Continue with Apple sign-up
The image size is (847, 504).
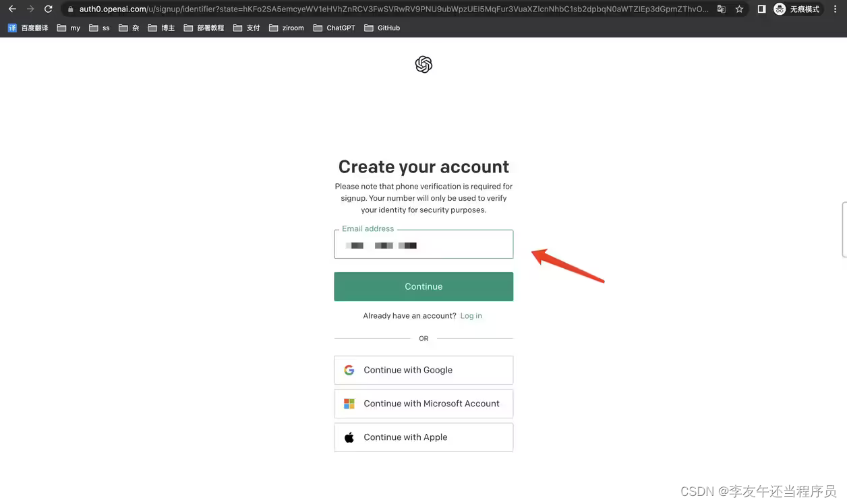tap(423, 437)
